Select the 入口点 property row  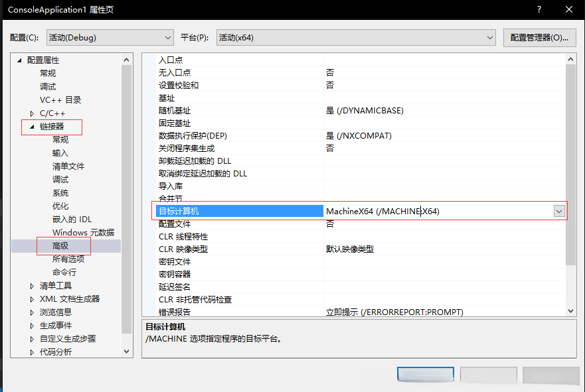pos(361,60)
